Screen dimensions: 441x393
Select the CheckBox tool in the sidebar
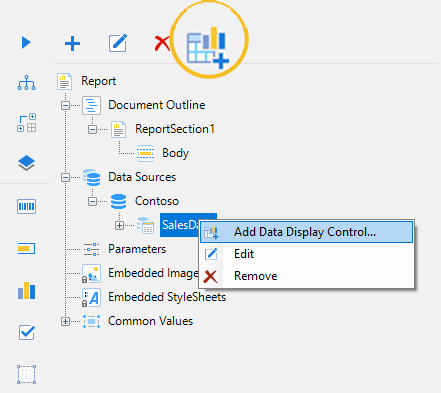tap(27, 332)
